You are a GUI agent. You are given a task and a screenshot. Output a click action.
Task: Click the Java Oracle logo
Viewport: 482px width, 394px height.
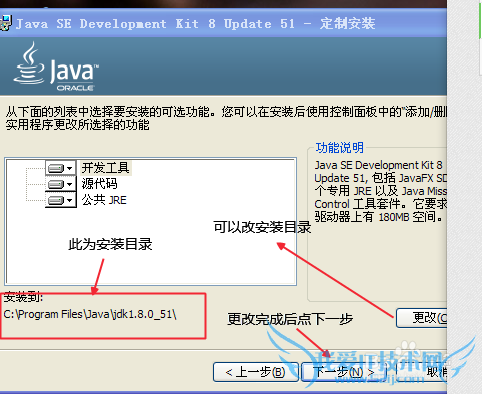pos(56,66)
